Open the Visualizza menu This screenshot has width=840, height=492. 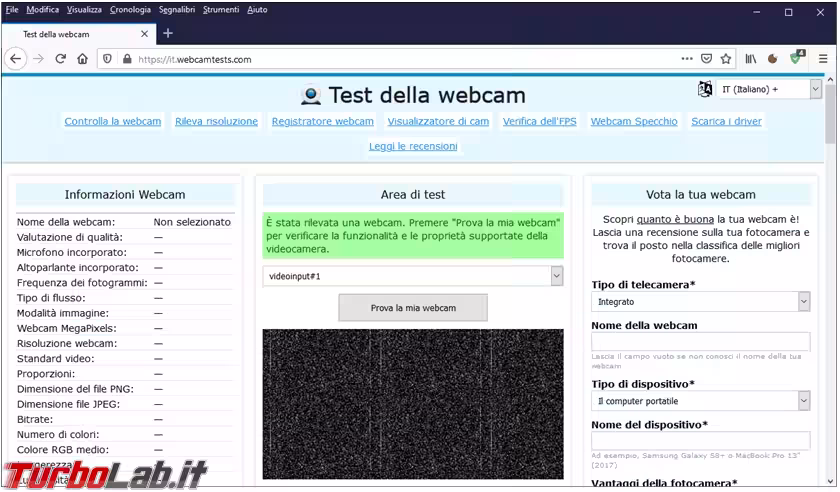(84, 10)
